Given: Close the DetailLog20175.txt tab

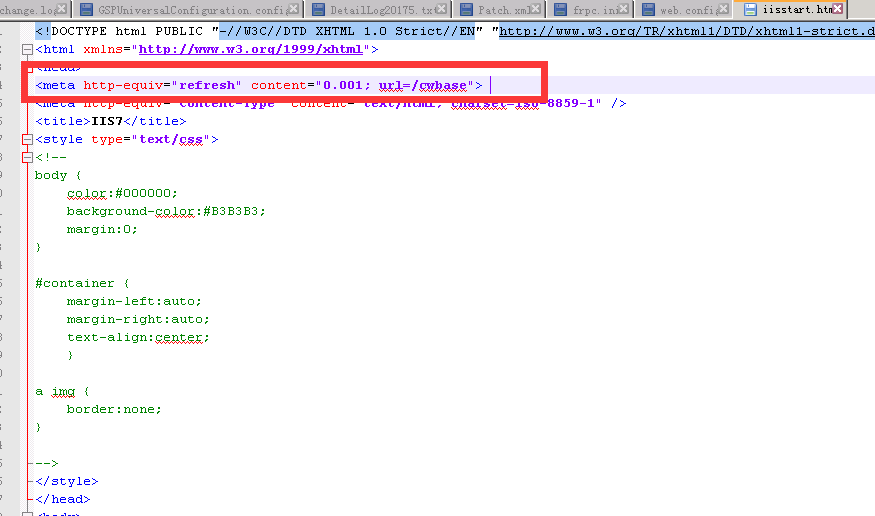Looking at the screenshot, I should pyautogui.click(x=442, y=10).
